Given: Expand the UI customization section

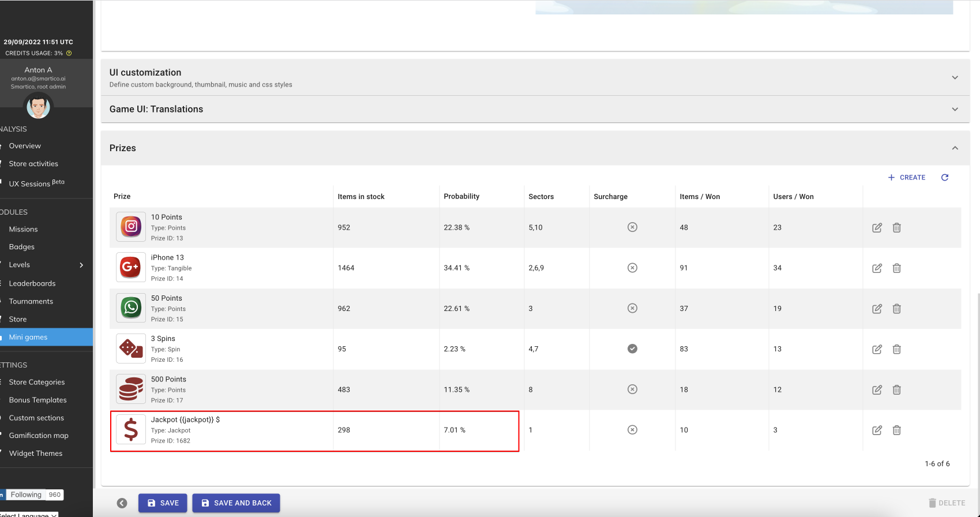Looking at the screenshot, I should [955, 77].
